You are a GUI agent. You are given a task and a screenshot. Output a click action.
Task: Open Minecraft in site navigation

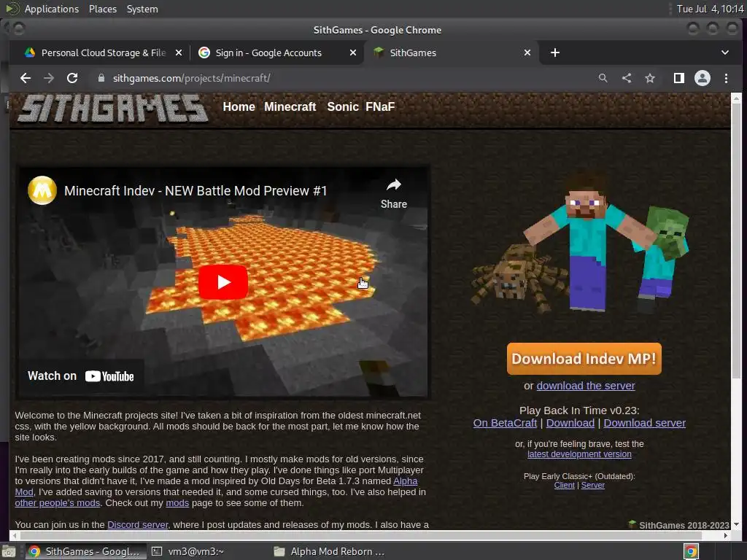pyautogui.click(x=290, y=106)
